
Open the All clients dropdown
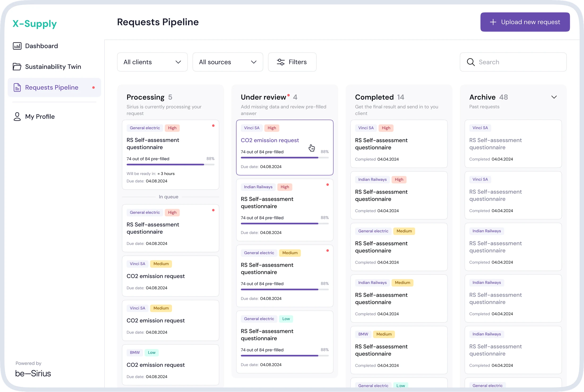pos(152,62)
